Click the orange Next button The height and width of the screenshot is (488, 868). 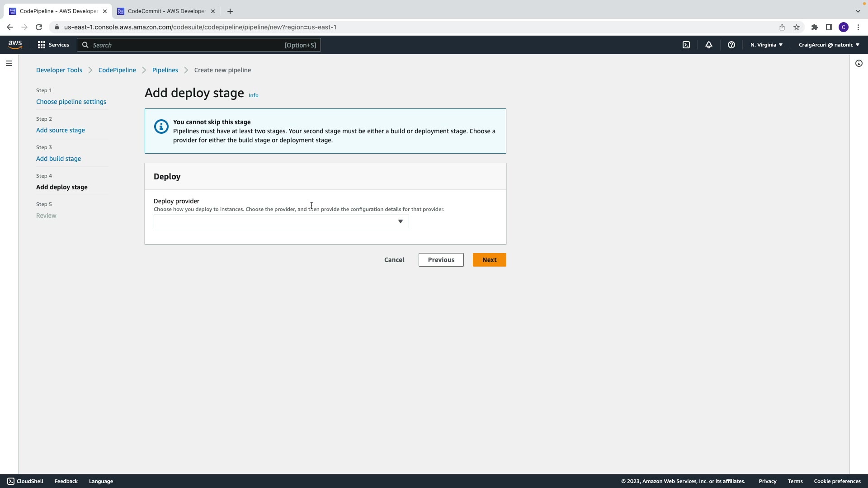(x=489, y=260)
